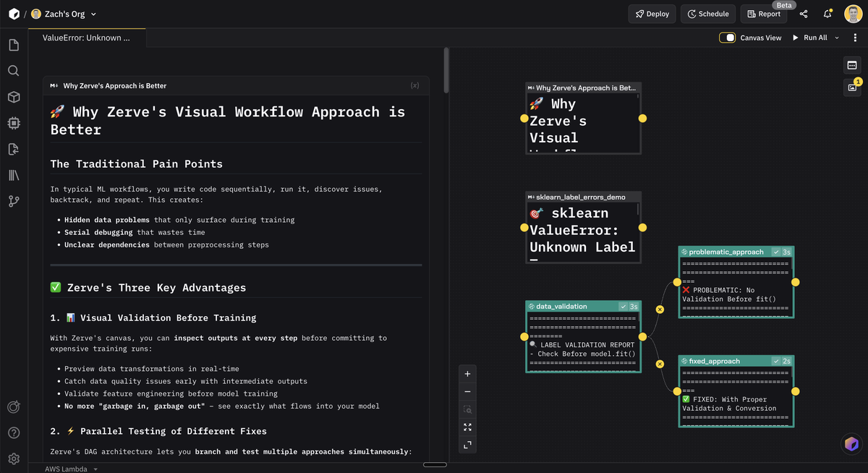The image size is (868, 473).
Task: Click the terminal panel icon on the right edge
Action: [852, 65]
